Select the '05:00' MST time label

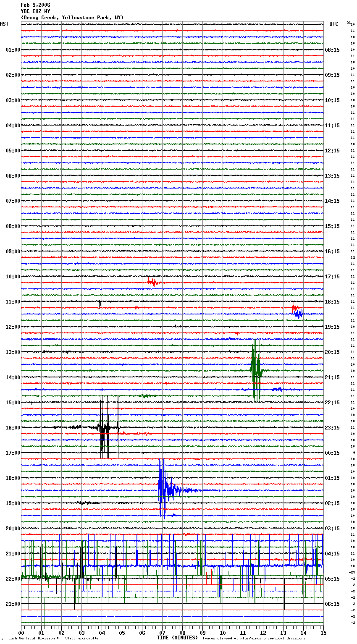(13, 151)
